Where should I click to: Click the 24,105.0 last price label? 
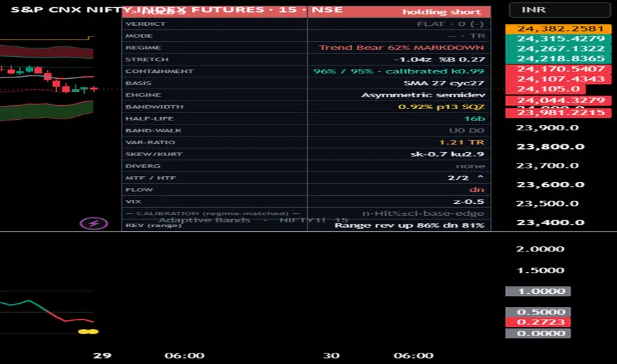pyautogui.click(x=546, y=89)
